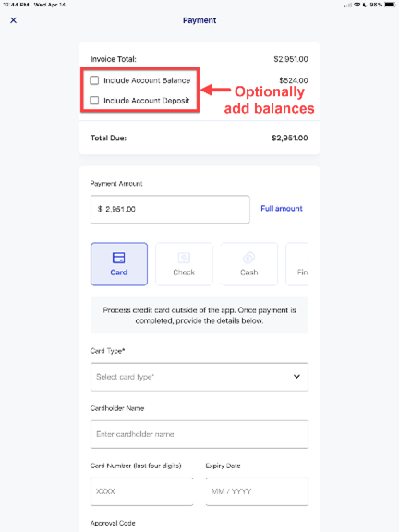Tap the Total Due amount

coord(290,139)
